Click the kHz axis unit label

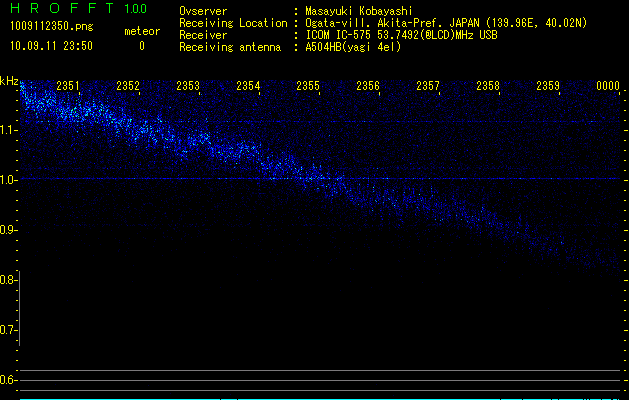coord(9,81)
